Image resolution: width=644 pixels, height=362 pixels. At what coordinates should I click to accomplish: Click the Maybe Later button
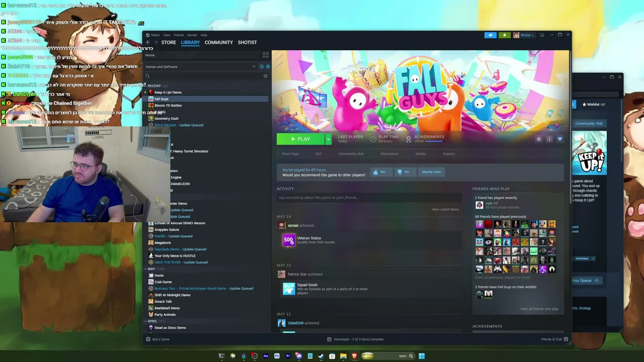[431, 172]
